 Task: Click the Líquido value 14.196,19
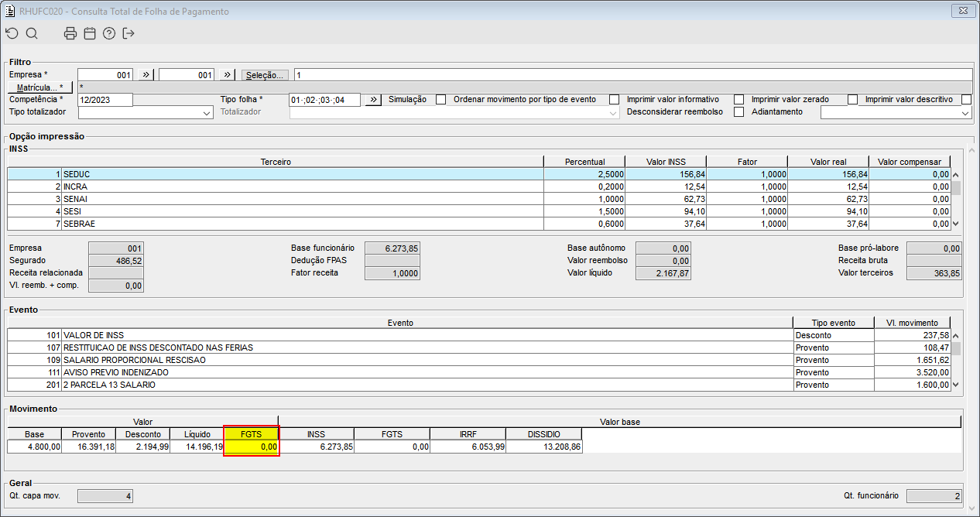click(197, 447)
